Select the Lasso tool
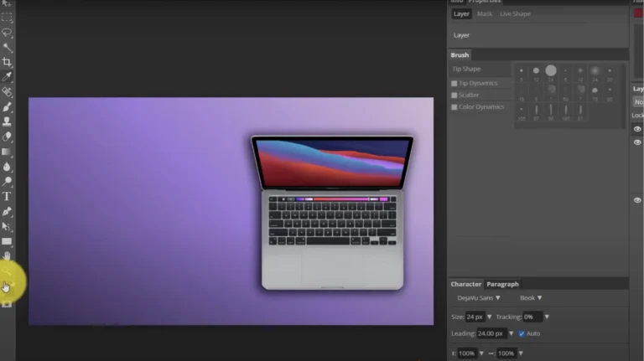 [7, 33]
